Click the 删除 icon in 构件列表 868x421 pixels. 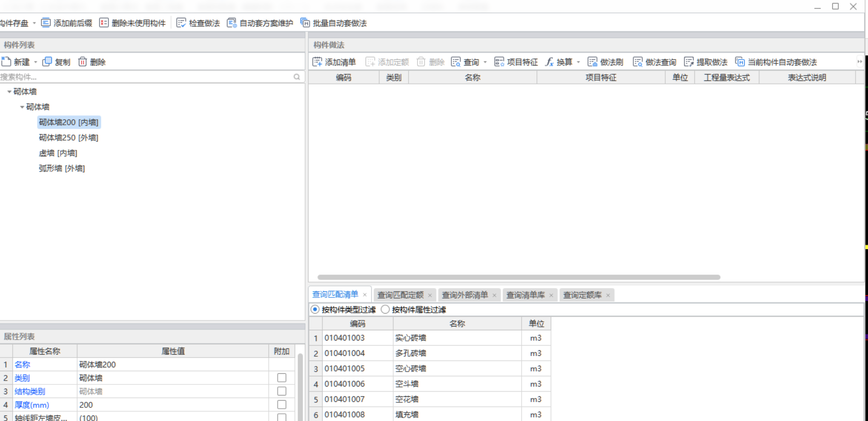tap(83, 62)
